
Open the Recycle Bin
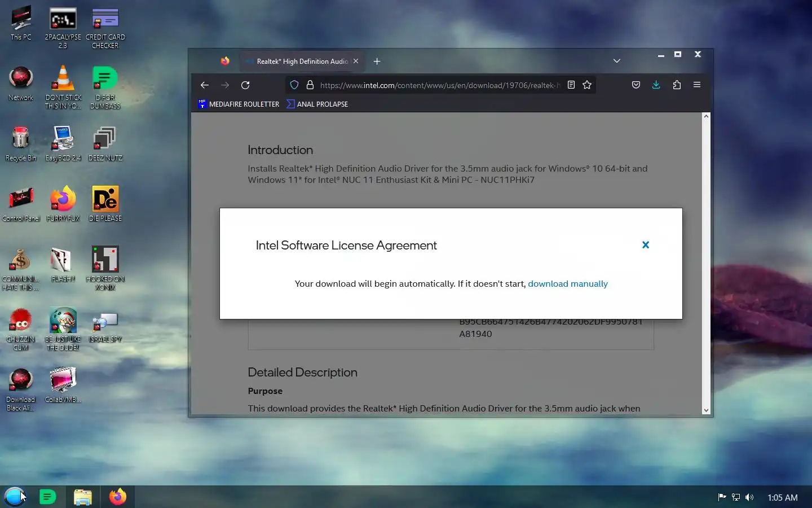pos(21,144)
